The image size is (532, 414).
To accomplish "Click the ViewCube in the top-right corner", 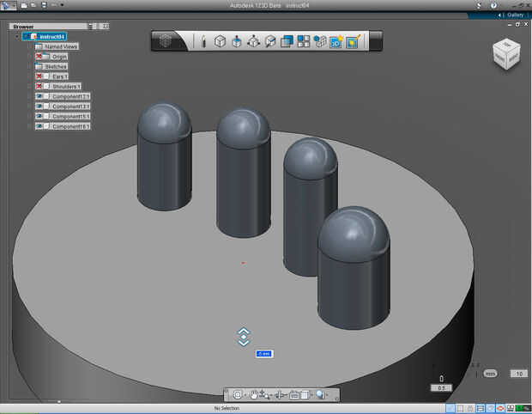I will (x=505, y=53).
